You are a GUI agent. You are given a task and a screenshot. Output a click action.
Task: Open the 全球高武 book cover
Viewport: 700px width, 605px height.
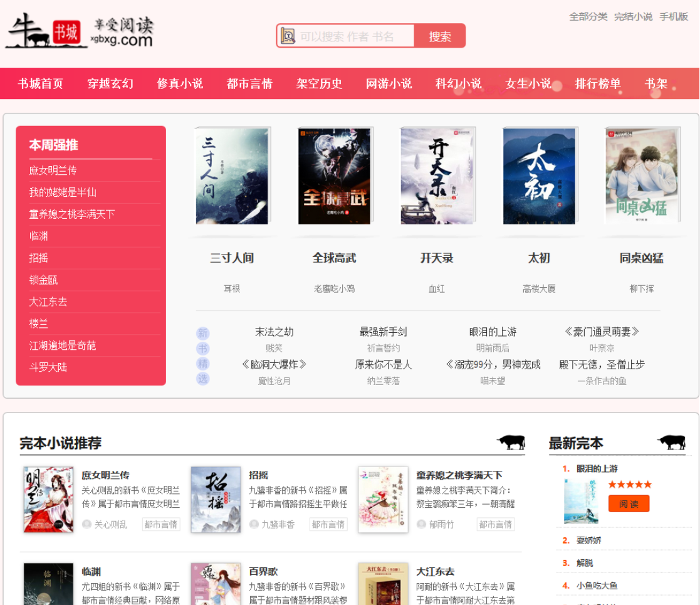tap(335, 176)
